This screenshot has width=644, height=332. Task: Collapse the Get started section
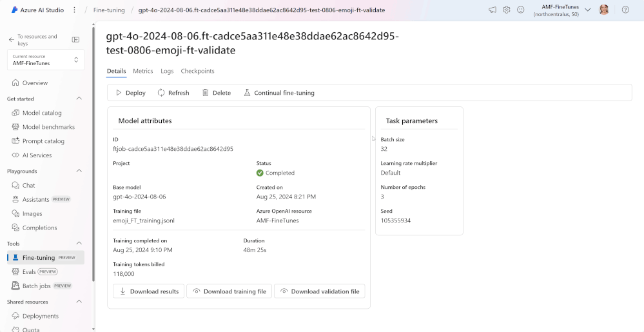coord(79,99)
